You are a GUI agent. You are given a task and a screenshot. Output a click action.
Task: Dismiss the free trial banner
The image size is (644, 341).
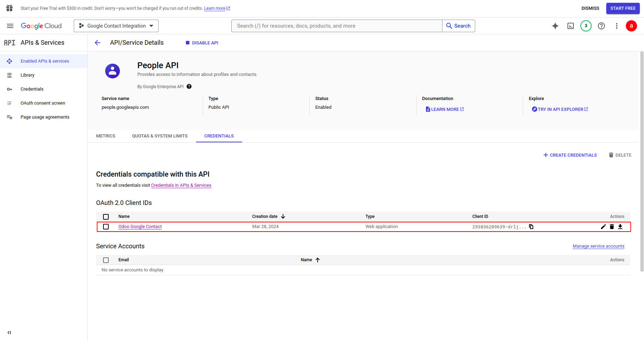(x=590, y=8)
